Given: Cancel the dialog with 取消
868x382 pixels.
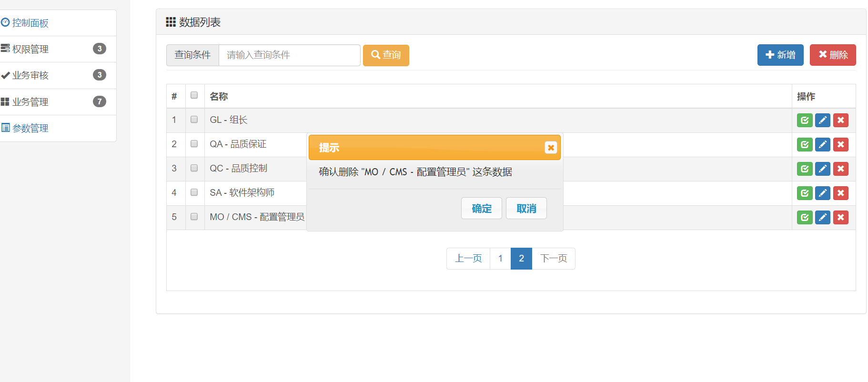Looking at the screenshot, I should click(526, 209).
